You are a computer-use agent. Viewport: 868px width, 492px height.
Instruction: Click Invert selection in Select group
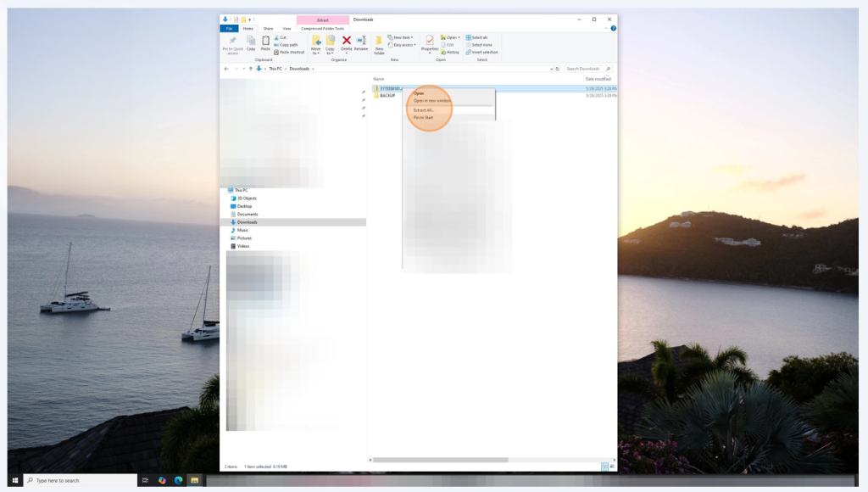pyautogui.click(x=483, y=53)
